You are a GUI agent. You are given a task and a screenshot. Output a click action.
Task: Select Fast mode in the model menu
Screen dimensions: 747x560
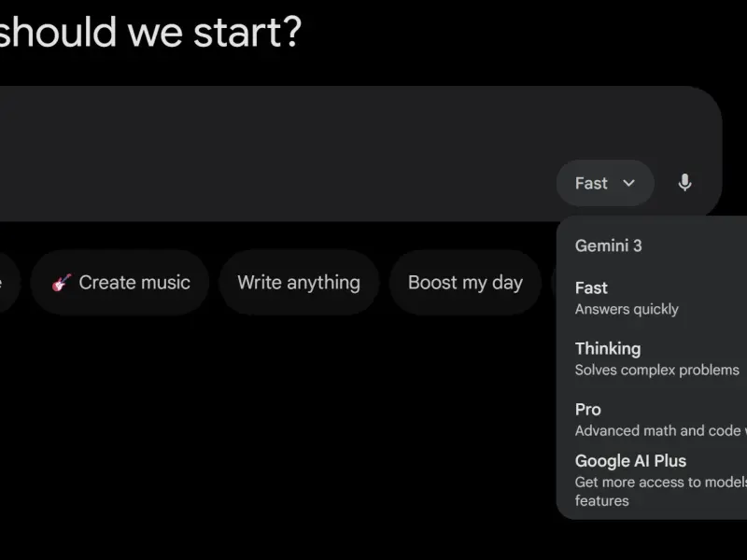[x=652, y=298]
